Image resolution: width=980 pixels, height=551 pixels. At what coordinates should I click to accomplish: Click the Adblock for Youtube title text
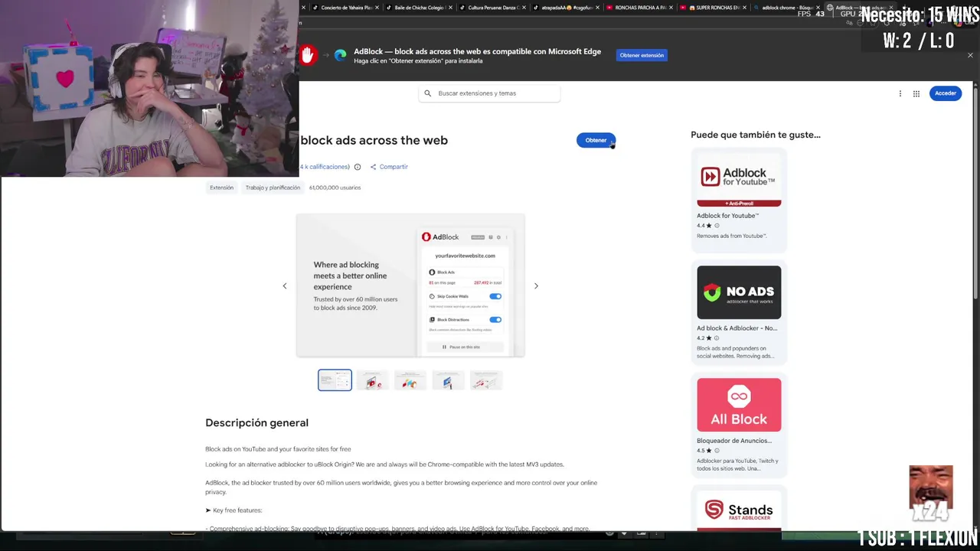727,216
